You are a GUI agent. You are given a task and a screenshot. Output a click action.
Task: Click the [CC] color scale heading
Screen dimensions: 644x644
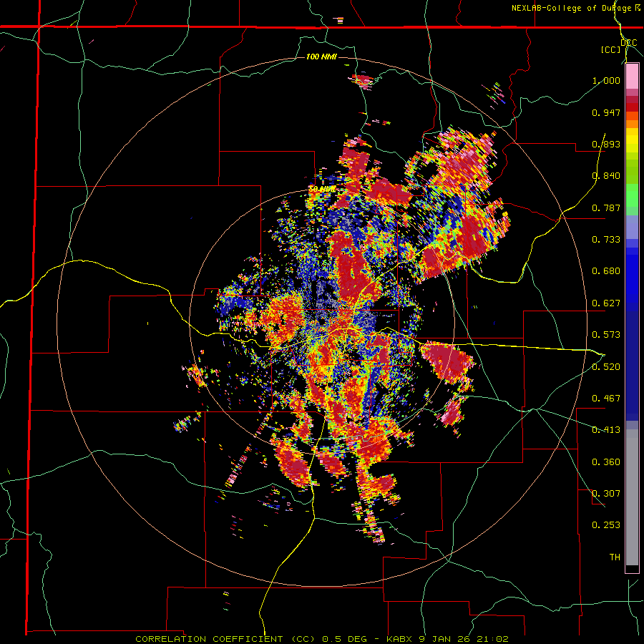610,49
